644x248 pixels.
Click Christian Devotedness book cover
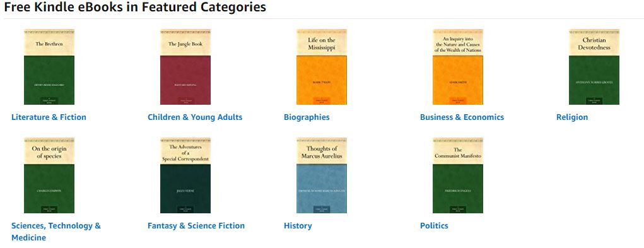tap(594, 67)
